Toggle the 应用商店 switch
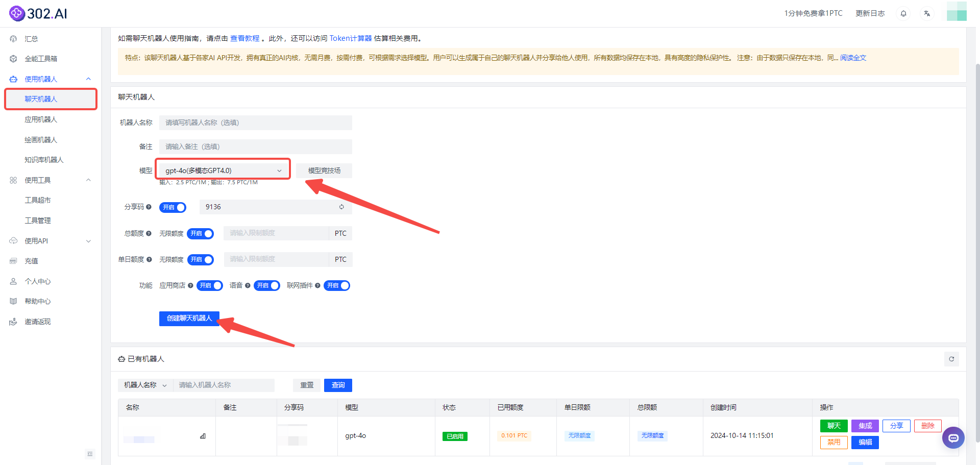 coord(209,285)
